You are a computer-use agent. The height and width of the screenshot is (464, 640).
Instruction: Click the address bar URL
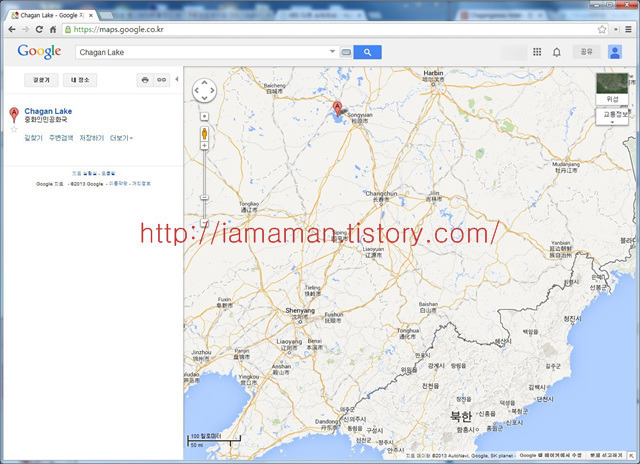pos(118,29)
